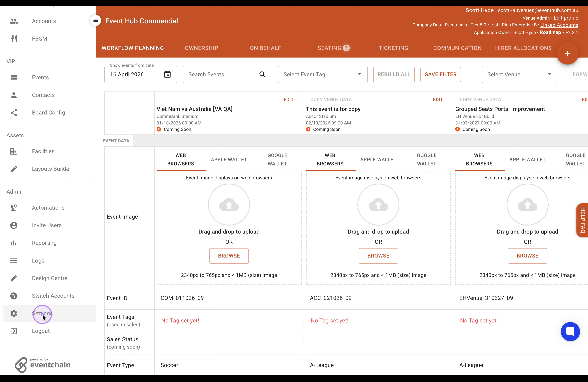The image size is (588, 382).
Task: Click the Events sidebar icon
Action: (14, 78)
